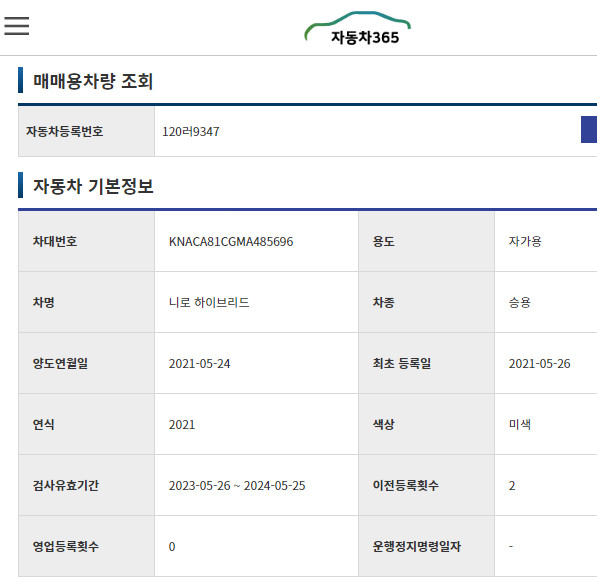Click the 검사유효기간 label cell
The image size is (597, 588).
tap(86, 485)
